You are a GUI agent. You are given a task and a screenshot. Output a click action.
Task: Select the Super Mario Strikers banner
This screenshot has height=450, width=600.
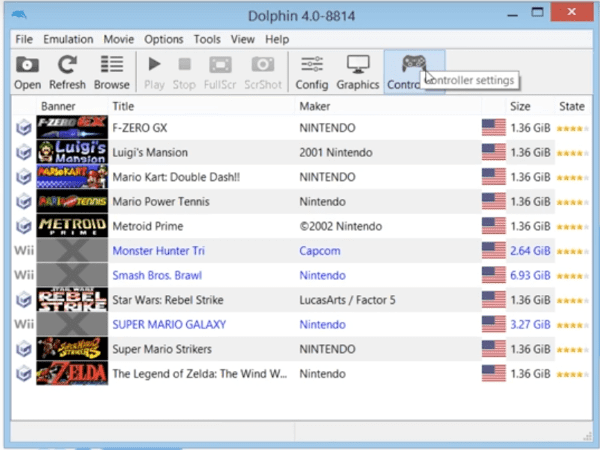click(x=72, y=349)
